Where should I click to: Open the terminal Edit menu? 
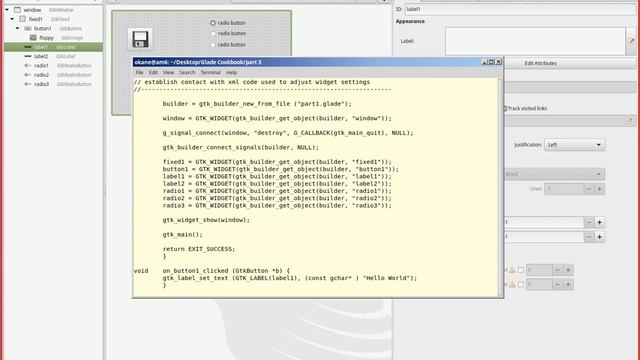click(153, 72)
